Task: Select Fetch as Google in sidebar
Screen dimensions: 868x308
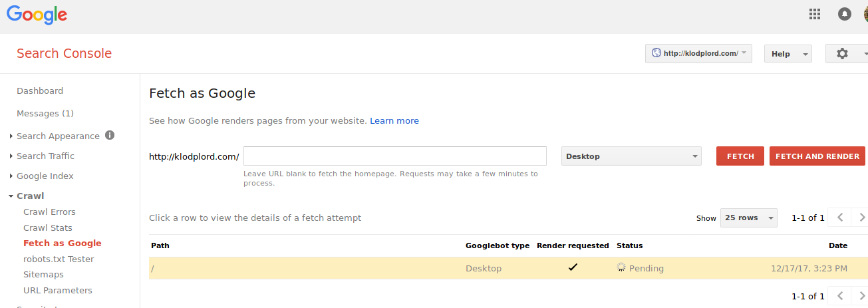Action: (63, 243)
